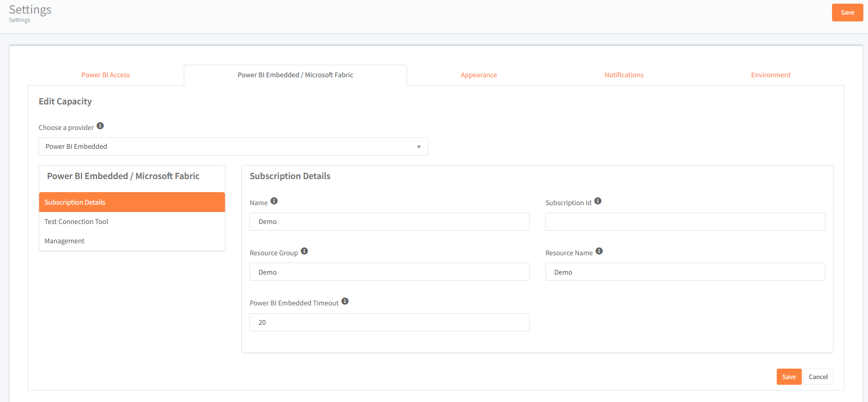Viewport: 868px width, 402px height.
Task: Select Management in the side menu
Action: point(64,241)
